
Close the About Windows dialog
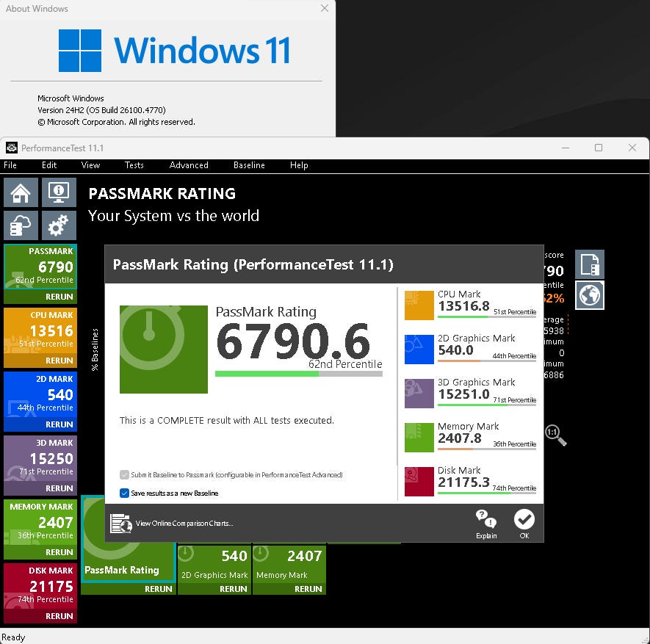[x=325, y=8]
